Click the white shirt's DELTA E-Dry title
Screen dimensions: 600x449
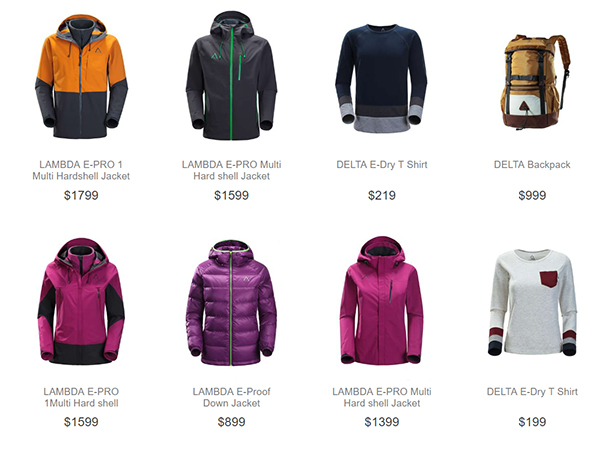[x=532, y=392]
